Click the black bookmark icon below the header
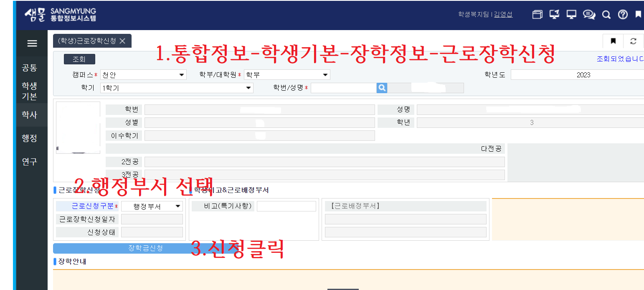 (x=613, y=41)
